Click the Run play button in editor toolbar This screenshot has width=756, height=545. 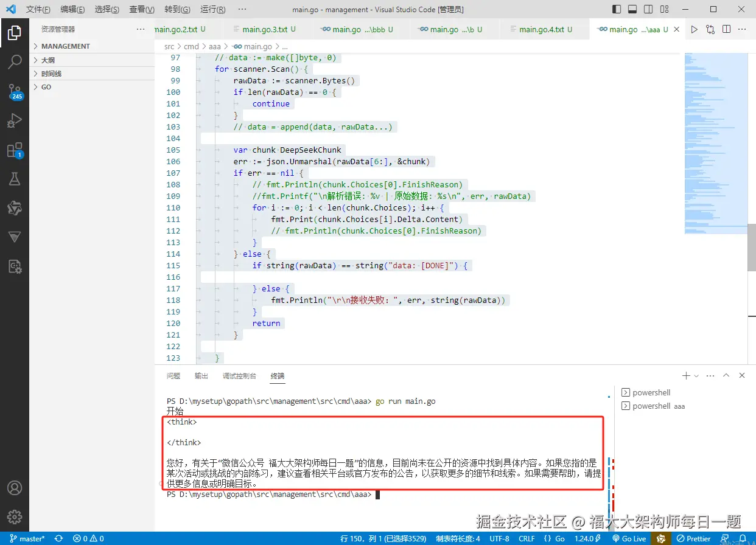coord(694,29)
